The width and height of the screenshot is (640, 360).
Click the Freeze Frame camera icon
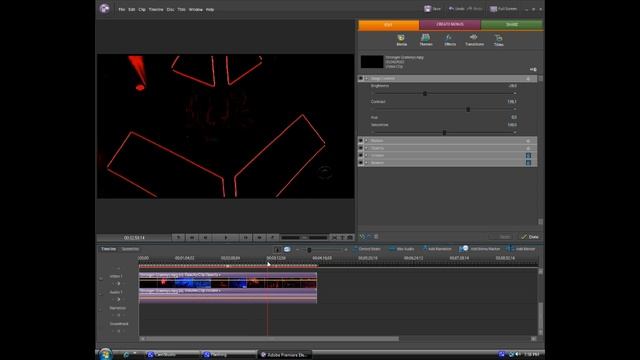tap(350, 237)
